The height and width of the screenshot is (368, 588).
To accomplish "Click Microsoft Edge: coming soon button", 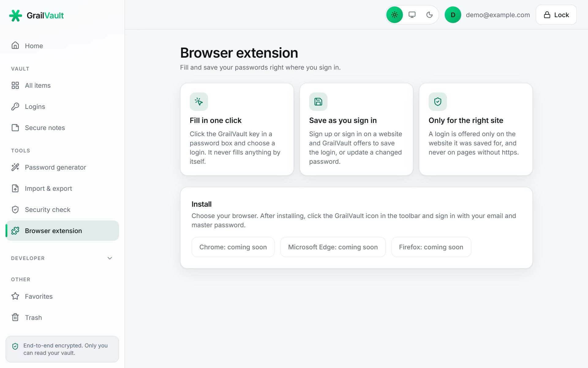I will point(333,247).
